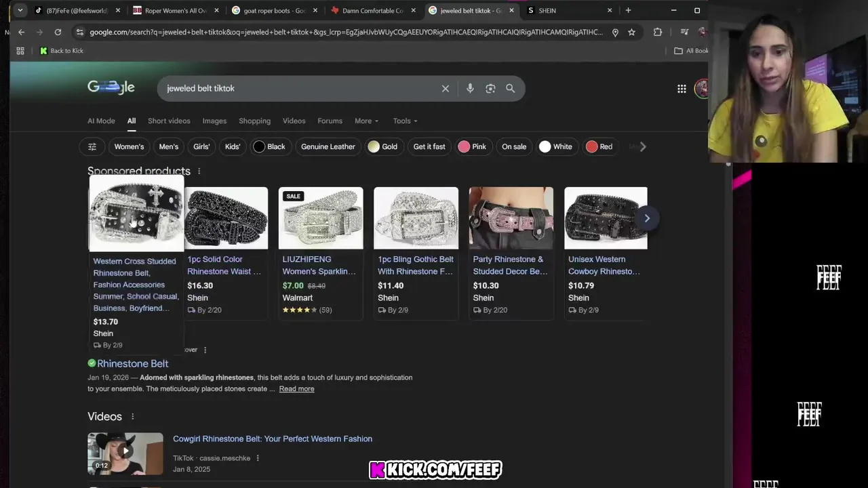Expand the Tools dropdown
Screen dimensions: 868x488
[x=406, y=121]
